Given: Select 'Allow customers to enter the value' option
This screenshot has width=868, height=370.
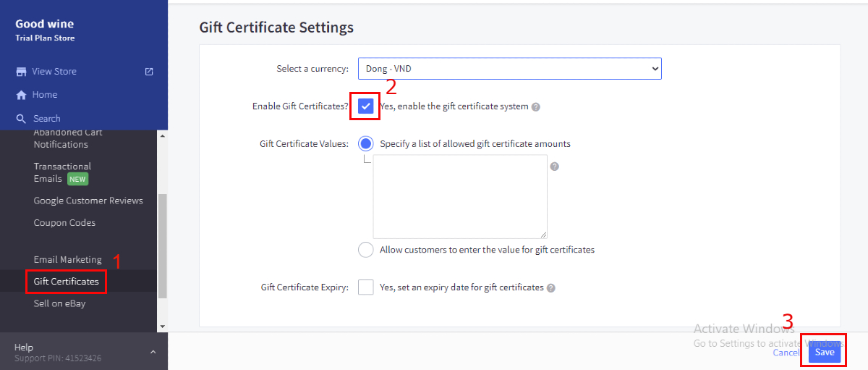Looking at the screenshot, I should 366,250.
